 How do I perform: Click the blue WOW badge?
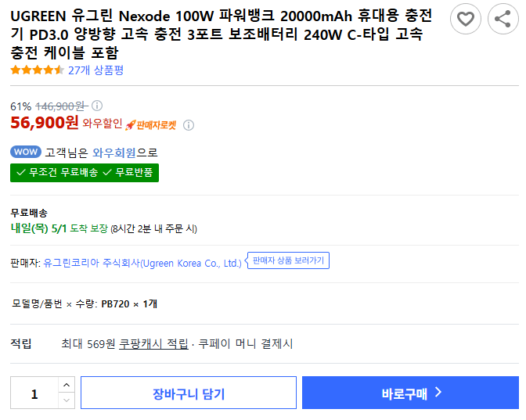pyautogui.click(x=26, y=152)
